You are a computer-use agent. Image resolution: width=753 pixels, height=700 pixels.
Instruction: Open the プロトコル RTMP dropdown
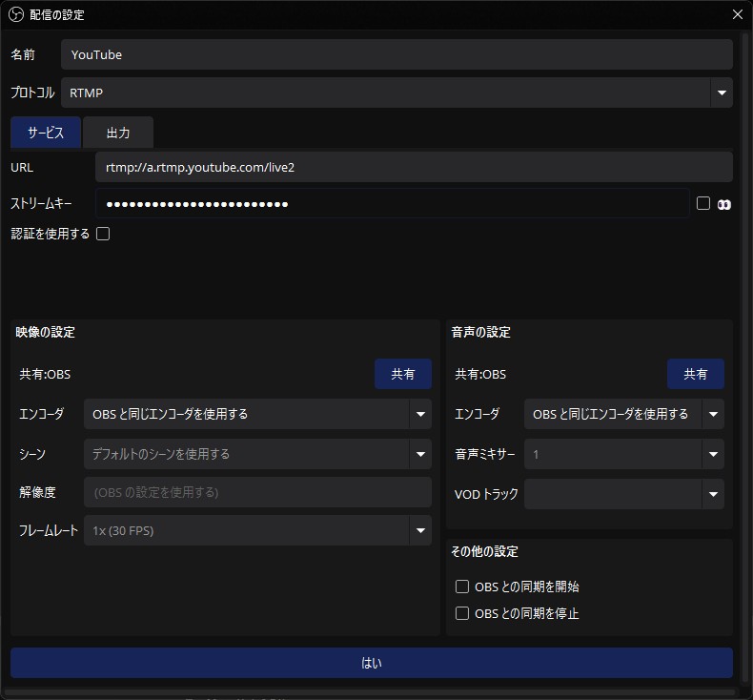[x=397, y=93]
